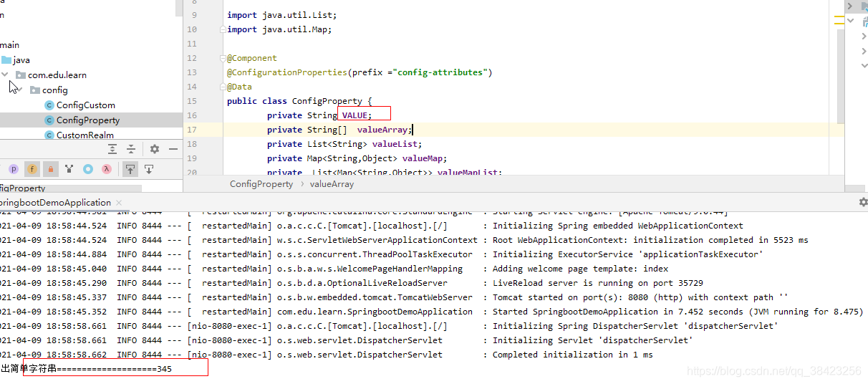Close the SpringbootDemoApplication run tab
868x384 pixels.
(x=119, y=203)
